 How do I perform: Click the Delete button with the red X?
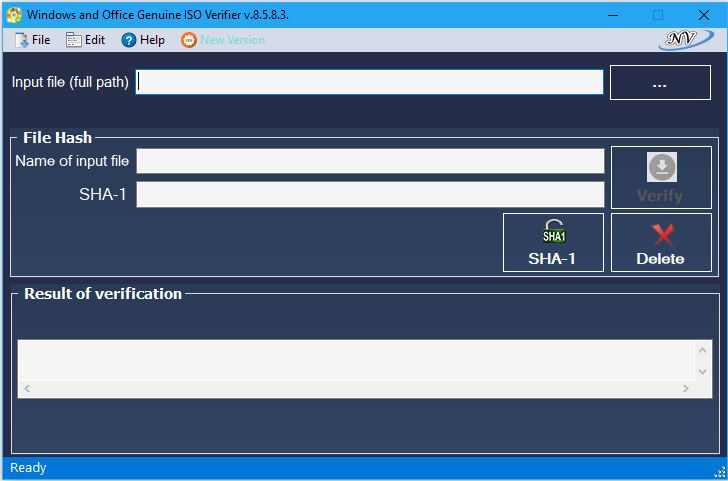pyautogui.click(x=661, y=242)
